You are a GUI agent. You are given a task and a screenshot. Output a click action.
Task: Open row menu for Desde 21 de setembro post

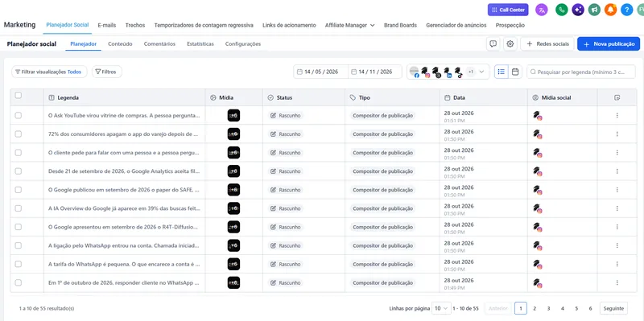click(617, 171)
